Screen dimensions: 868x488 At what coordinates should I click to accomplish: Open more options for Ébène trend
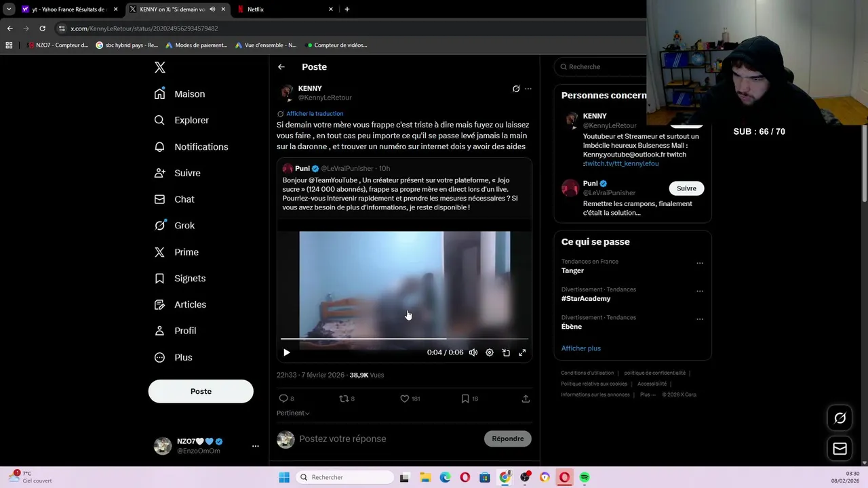coord(700,319)
